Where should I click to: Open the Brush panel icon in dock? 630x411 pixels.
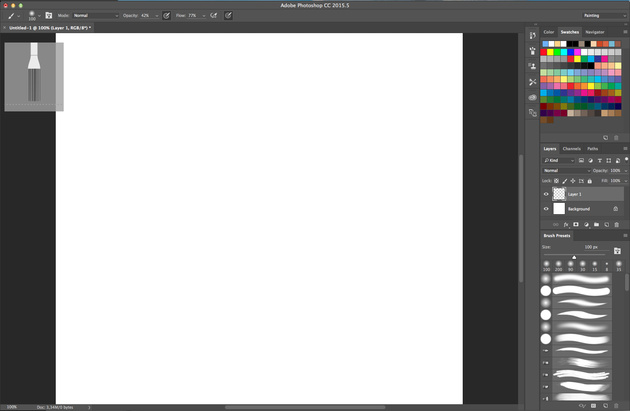[532, 51]
